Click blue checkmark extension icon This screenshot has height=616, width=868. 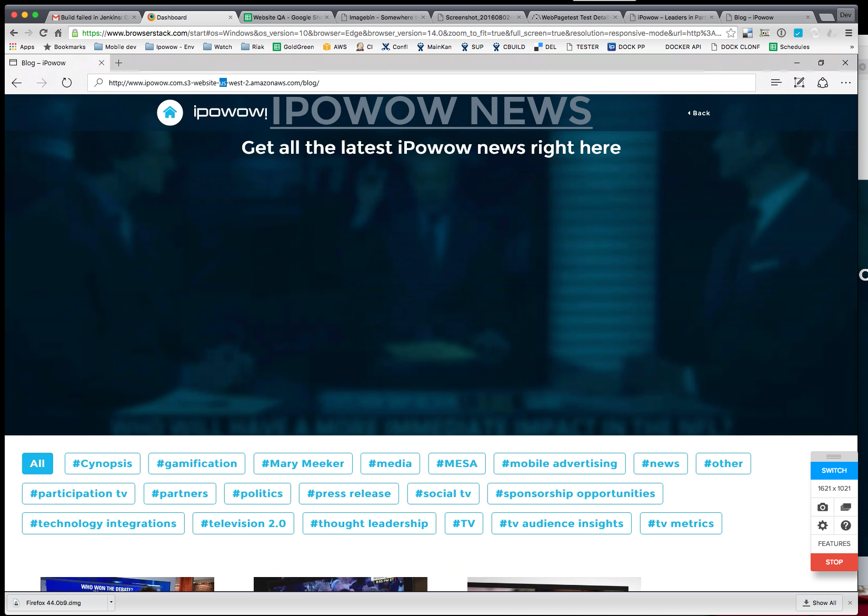(x=798, y=33)
